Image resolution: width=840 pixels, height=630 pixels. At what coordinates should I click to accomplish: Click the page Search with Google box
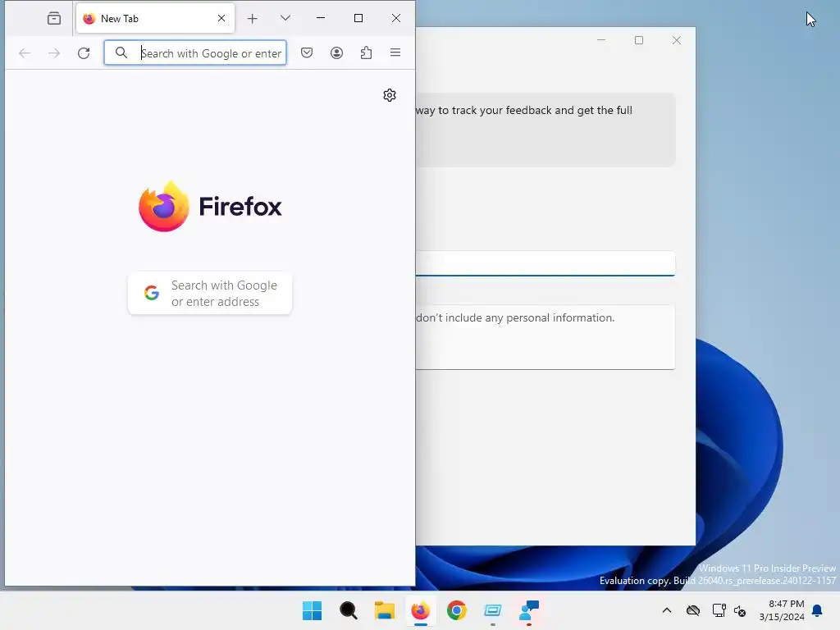click(210, 293)
